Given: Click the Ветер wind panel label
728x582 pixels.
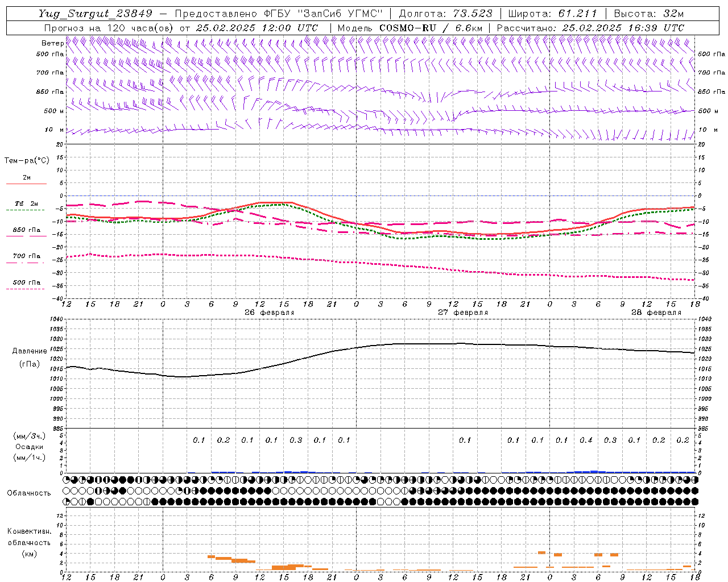Looking at the screenshot, I should click(x=52, y=43).
